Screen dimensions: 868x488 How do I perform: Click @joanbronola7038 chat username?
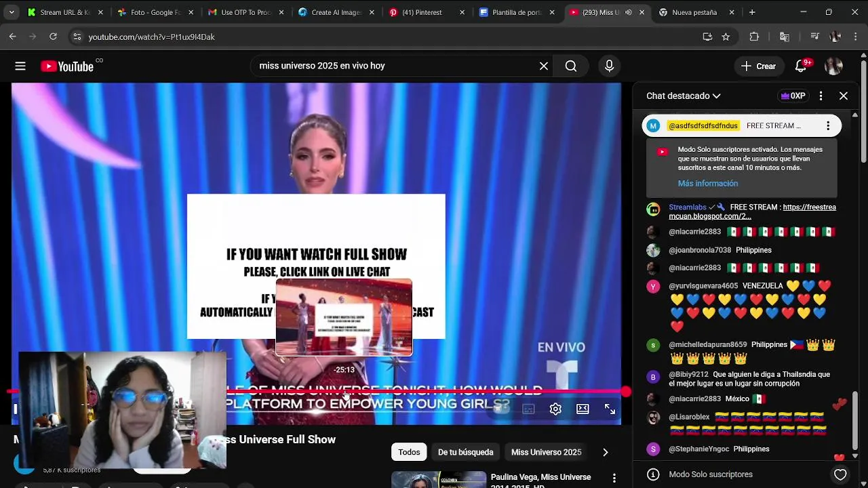point(700,250)
